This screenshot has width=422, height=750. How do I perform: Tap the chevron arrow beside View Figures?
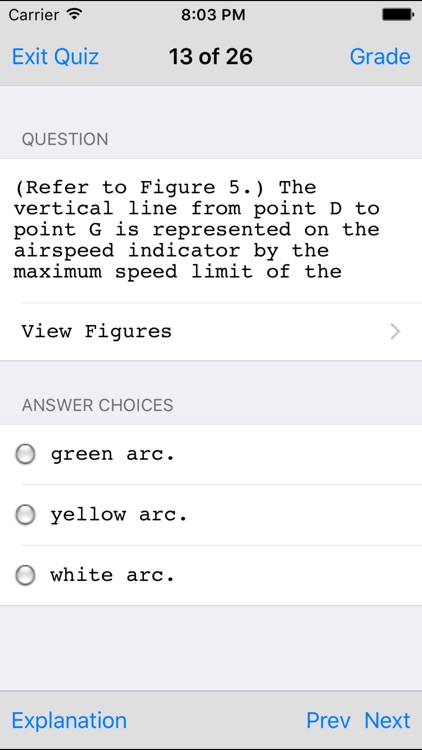395,331
